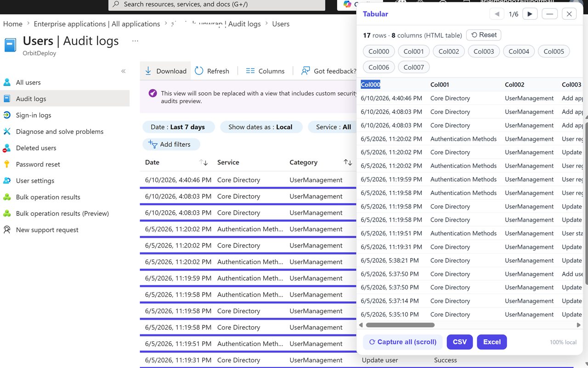588x368 pixels.
Task: Open New support request
Action: (x=47, y=230)
